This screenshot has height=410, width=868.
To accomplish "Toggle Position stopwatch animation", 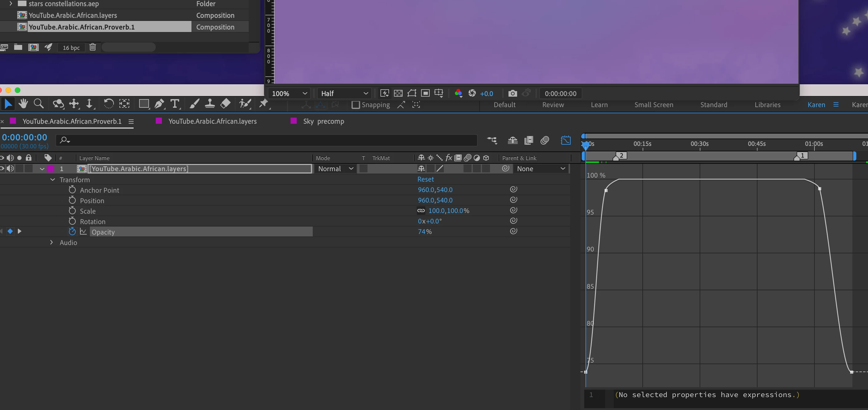I will point(72,200).
